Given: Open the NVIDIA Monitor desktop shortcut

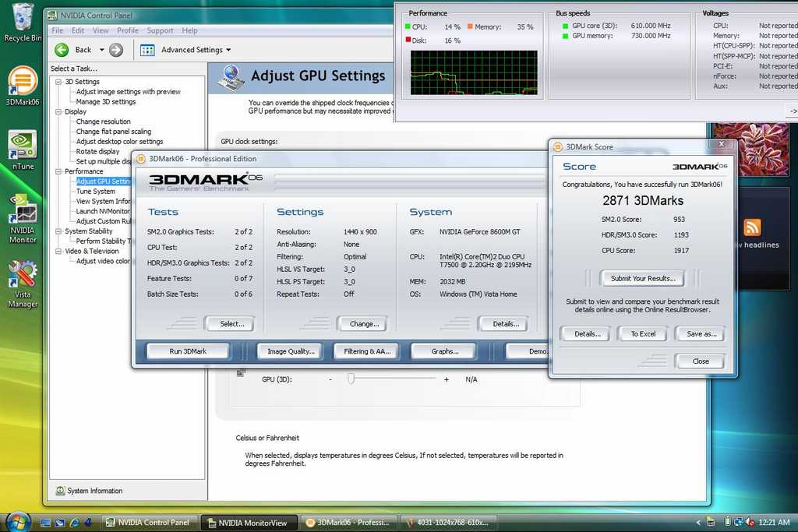Looking at the screenshot, I should 23,219.
